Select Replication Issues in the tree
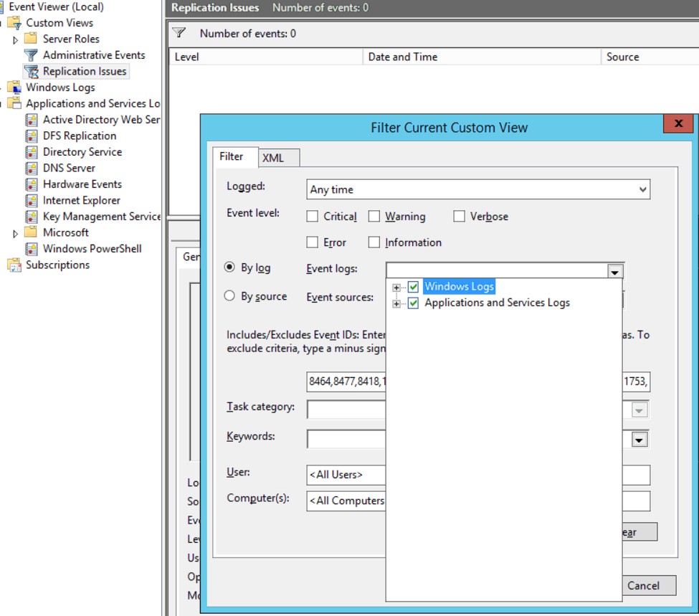Screen dimensions: 699x616 click(x=85, y=72)
